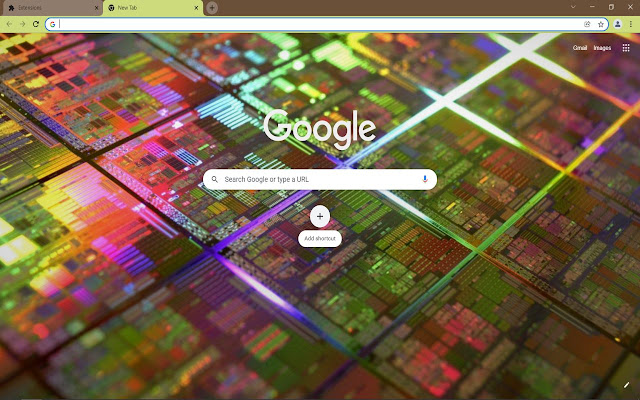Click the plus shortcut circle
Screen dimensions: 640x400
(320, 216)
